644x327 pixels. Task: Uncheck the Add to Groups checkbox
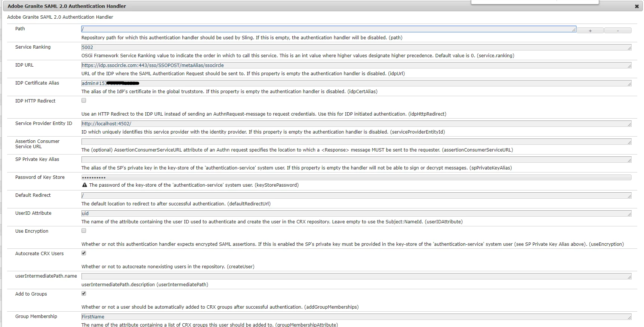(x=84, y=293)
